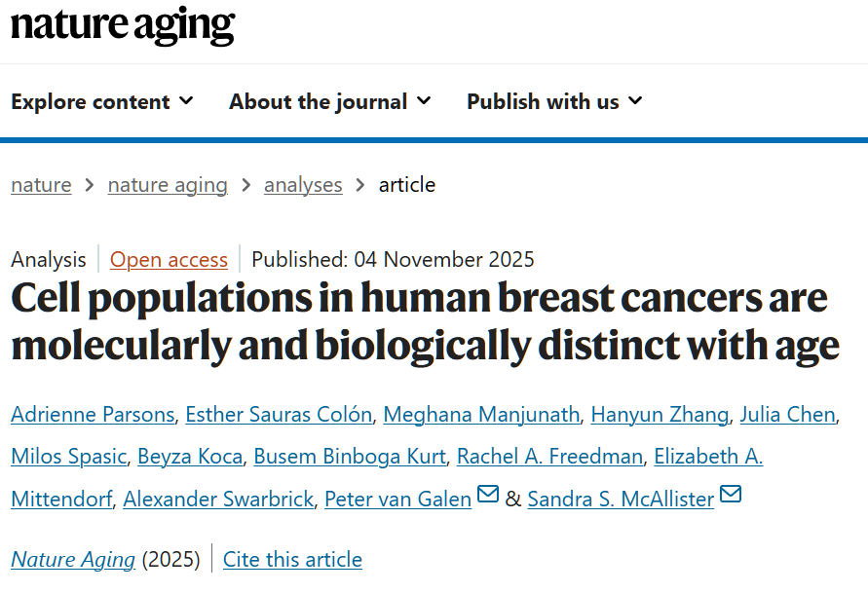The image size is (868, 593).
Task: Select author Esther Sauras Colón
Action: pyautogui.click(x=280, y=415)
